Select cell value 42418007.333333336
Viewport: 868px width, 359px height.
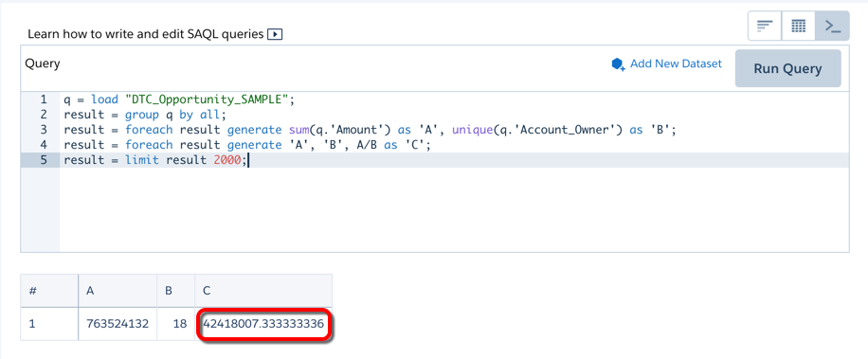263,324
